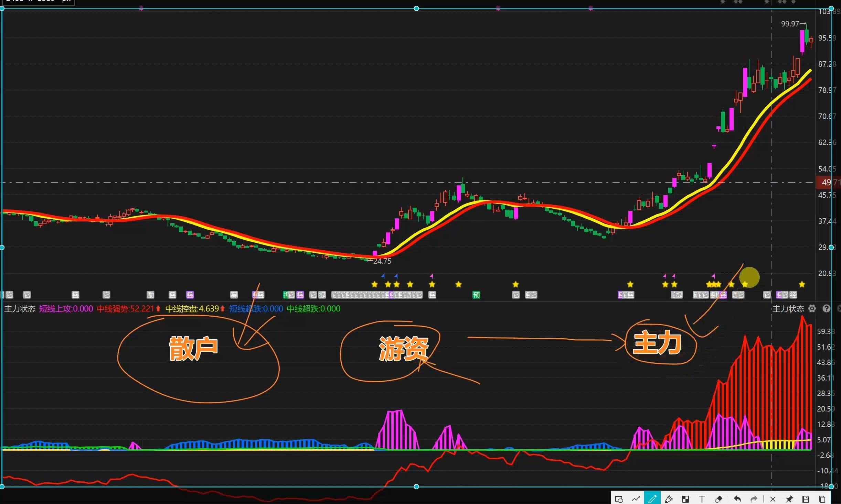Select the rectangle/ellipse shape tool

(619, 499)
